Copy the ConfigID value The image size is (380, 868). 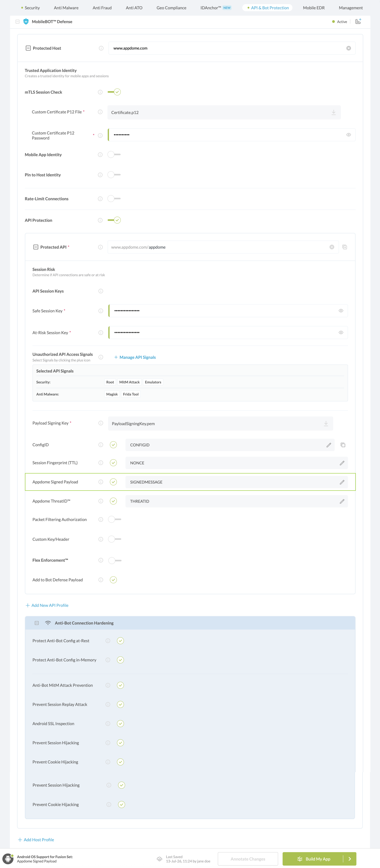pos(343,445)
